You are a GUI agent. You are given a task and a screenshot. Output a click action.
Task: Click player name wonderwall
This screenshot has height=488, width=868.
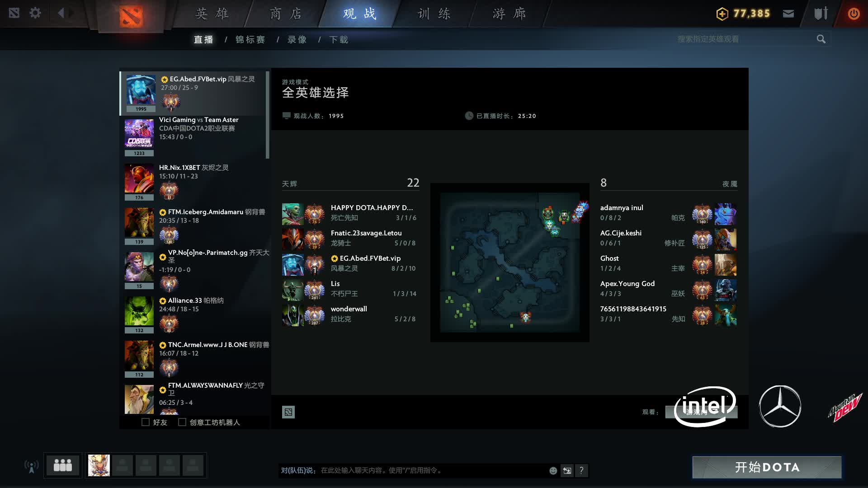(349, 309)
